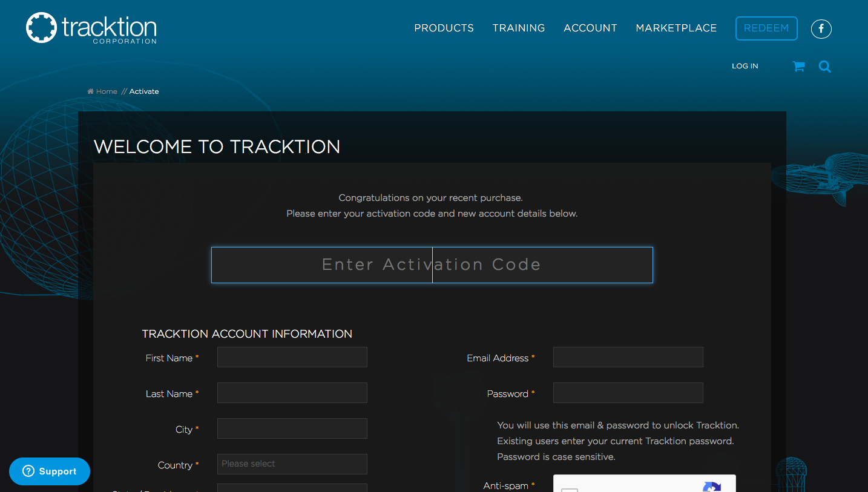Viewport: 868px width, 492px height.
Task: Open the shopping cart icon
Action: click(x=798, y=67)
